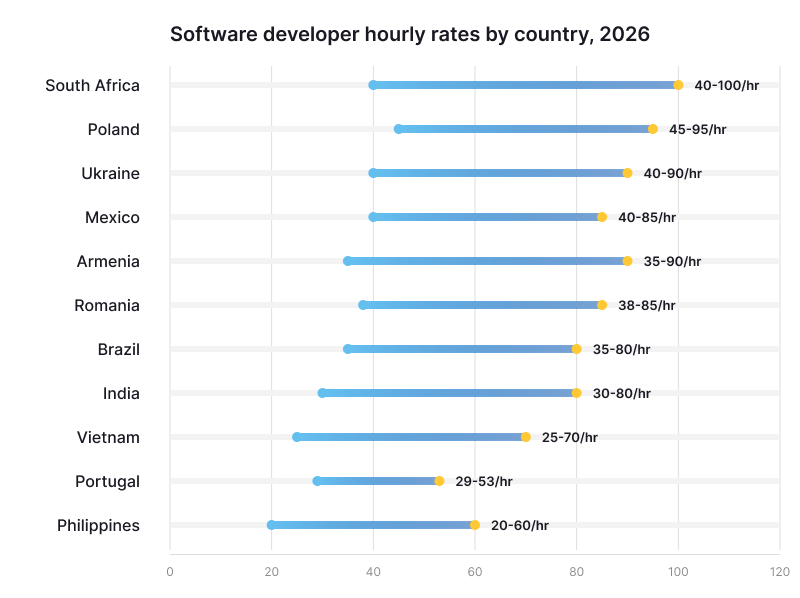
Task: Click the 38-85/hr value label
Action: pos(647,305)
